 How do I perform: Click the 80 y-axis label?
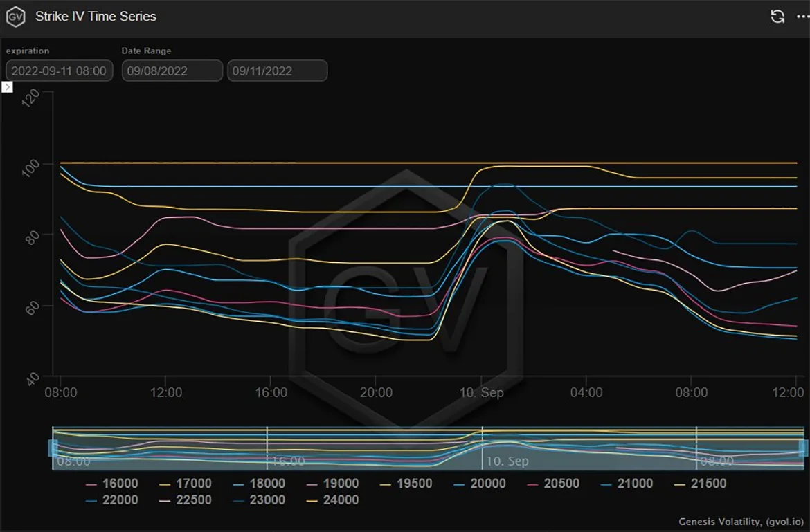[x=33, y=237]
